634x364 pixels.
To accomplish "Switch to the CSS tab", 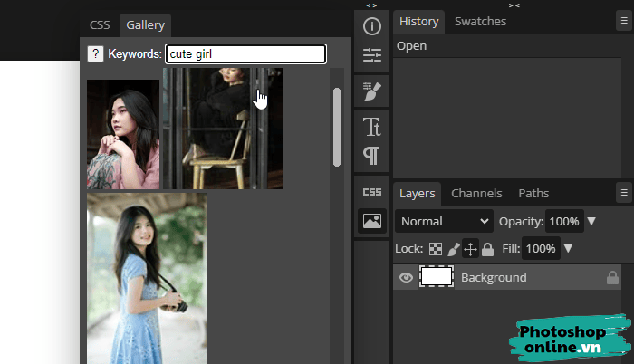I will click(100, 25).
